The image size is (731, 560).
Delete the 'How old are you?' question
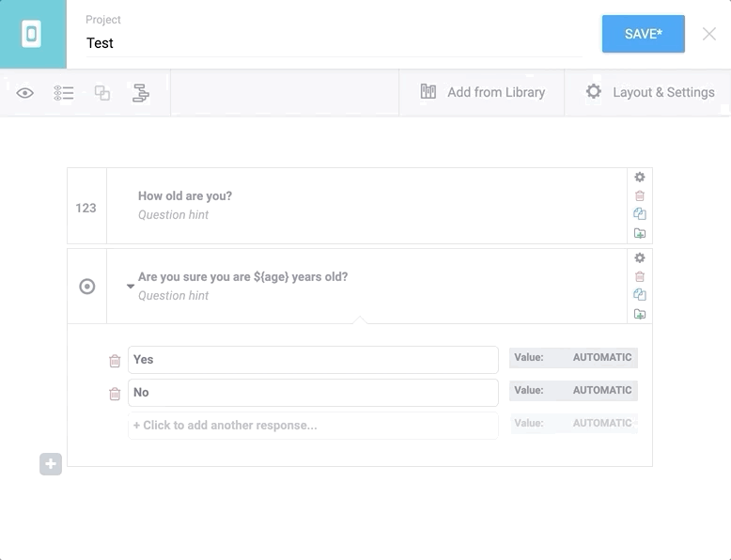pos(640,196)
